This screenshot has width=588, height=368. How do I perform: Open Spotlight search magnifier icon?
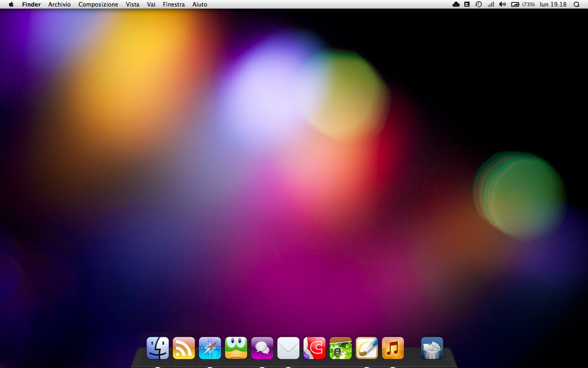(x=577, y=4)
